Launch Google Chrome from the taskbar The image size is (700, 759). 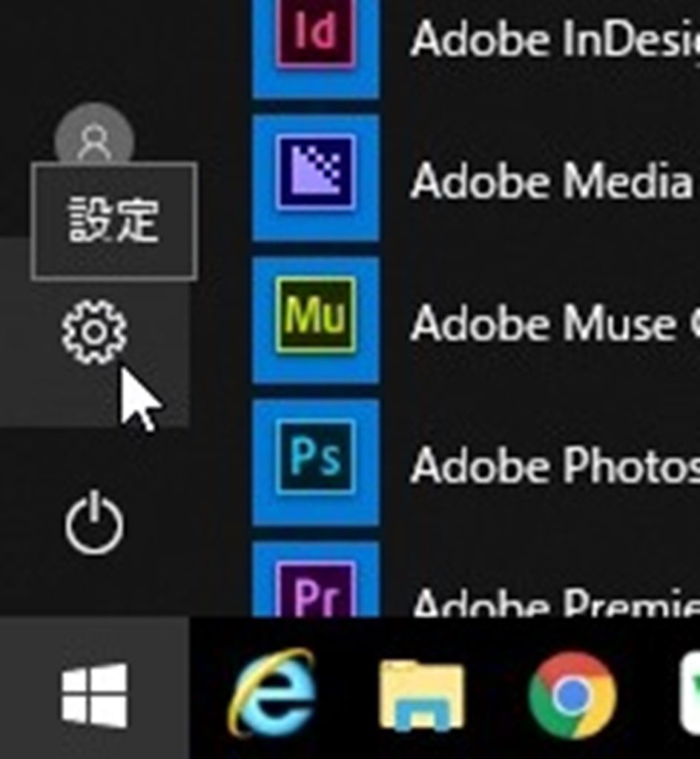click(572, 695)
